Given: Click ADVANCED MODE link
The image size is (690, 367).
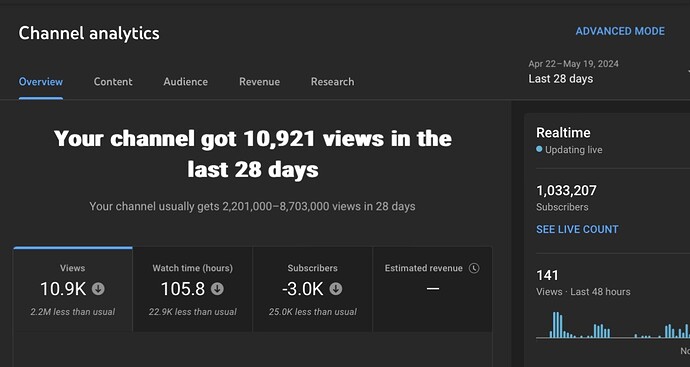Looking at the screenshot, I should point(620,31).
